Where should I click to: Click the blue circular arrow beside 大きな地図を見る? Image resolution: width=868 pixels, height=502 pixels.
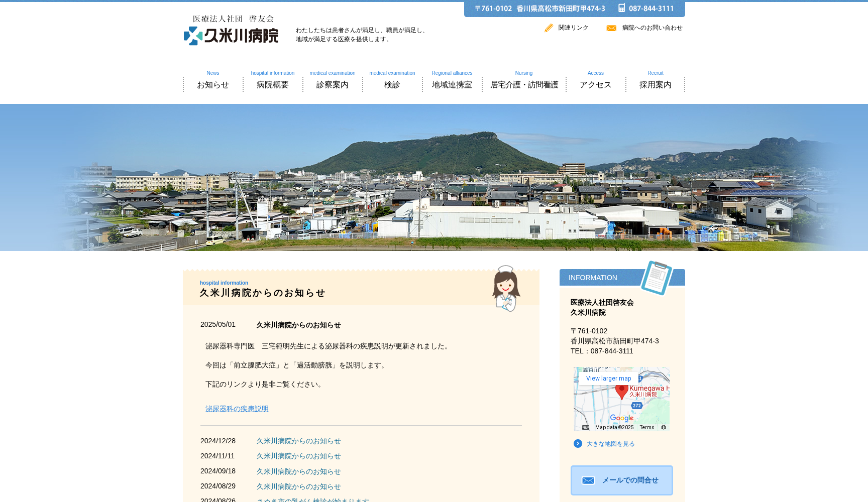[577, 444]
